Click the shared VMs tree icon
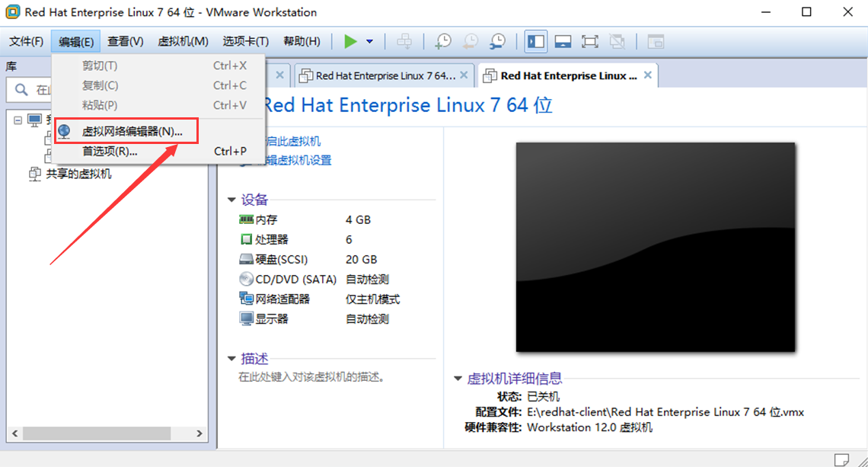Viewport: 868px width, 467px height. [x=35, y=174]
